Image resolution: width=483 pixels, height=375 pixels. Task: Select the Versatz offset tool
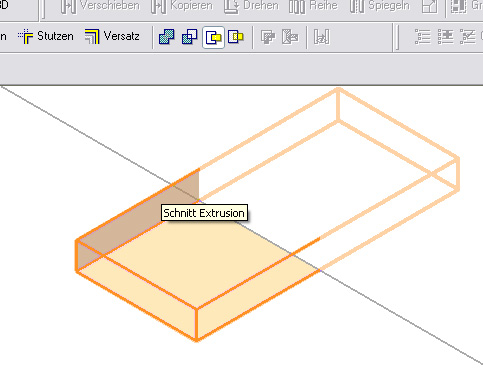click(x=112, y=36)
